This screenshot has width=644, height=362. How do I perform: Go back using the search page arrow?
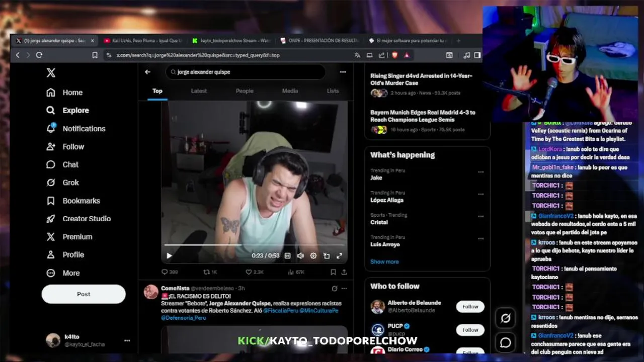pos(147,72)
